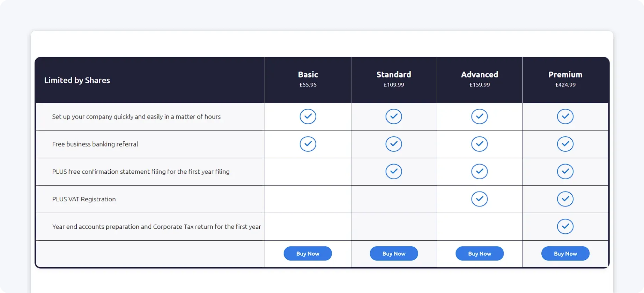This screenshot has width=644, height=293.
Task: Click the Standard £109.99 column header
Action: pyautogui.click(x=393, y=79)
